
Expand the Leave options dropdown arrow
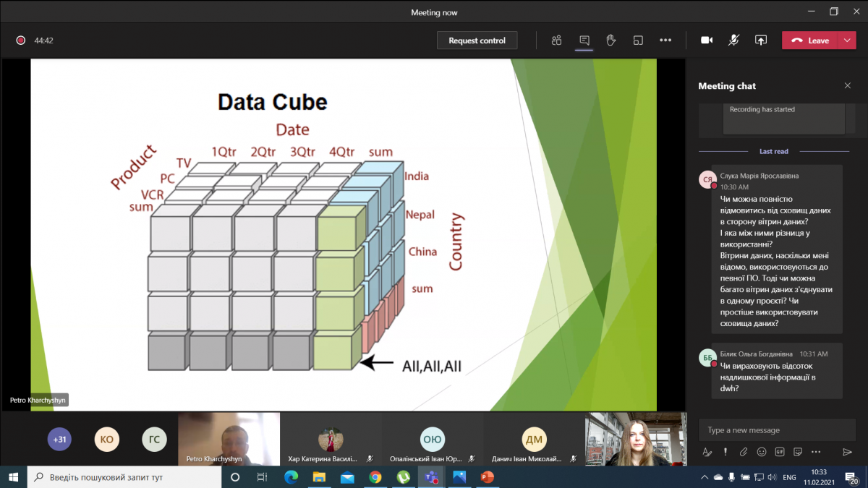click(x=847, y=40)
